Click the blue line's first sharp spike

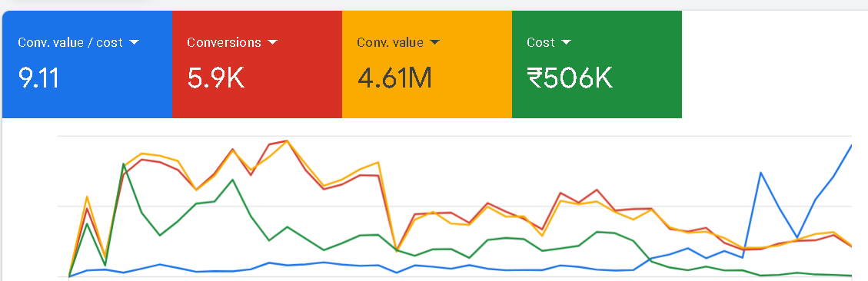[x=761, y=173]
